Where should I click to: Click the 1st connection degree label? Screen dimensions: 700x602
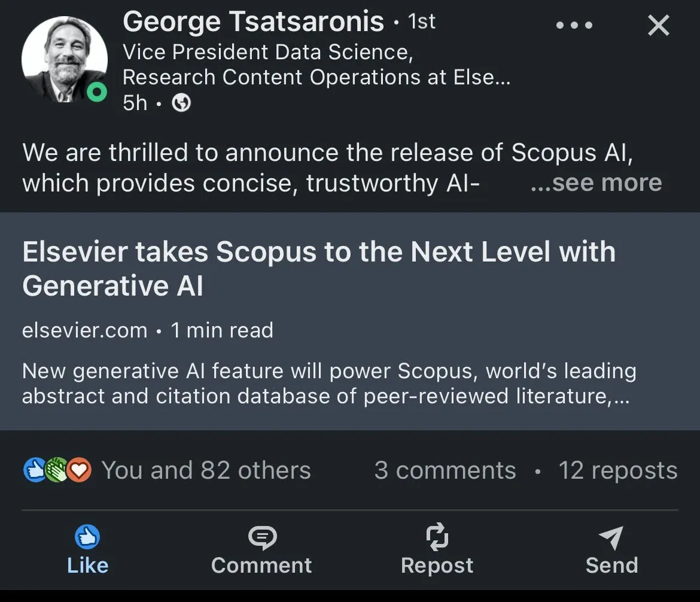coord(422,20)
